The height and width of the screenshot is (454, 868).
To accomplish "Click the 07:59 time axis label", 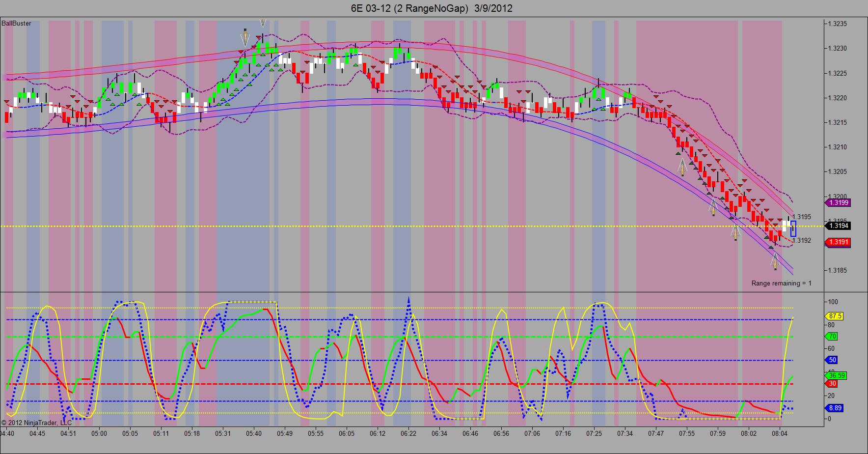I will (718, 433).
